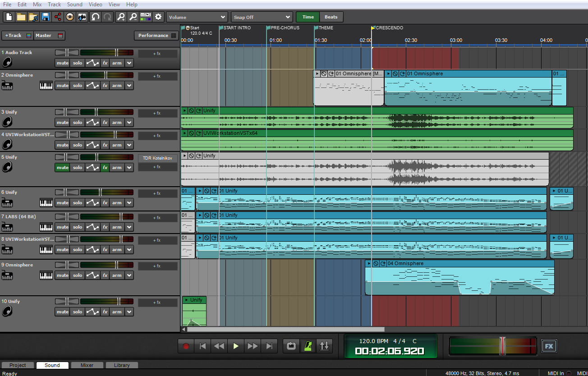
Task: Mix down to audio file icon
Action: click(x=82, y=17)
